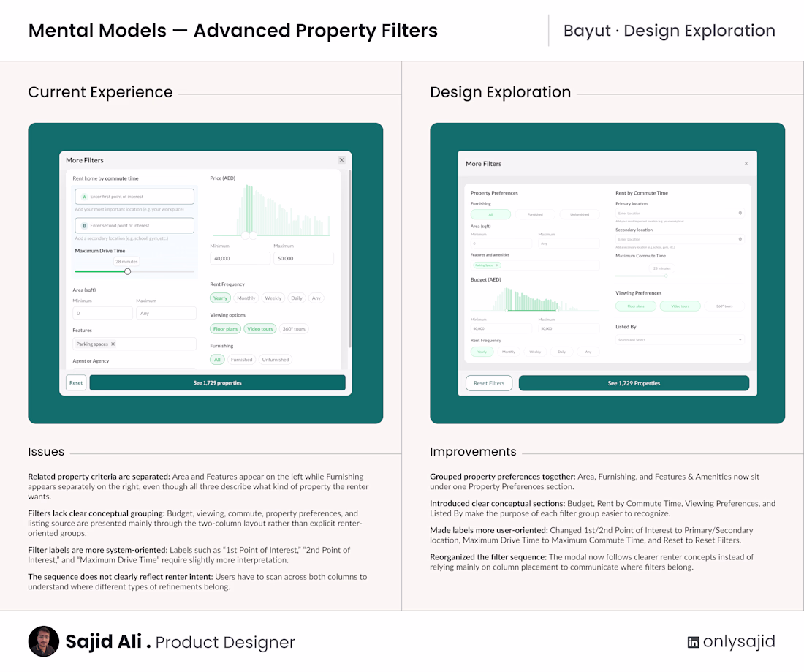This screenshot has width=804, height=672.
Task: Click the Reset button in Current Experience
Action: click(x=76, y=382)
